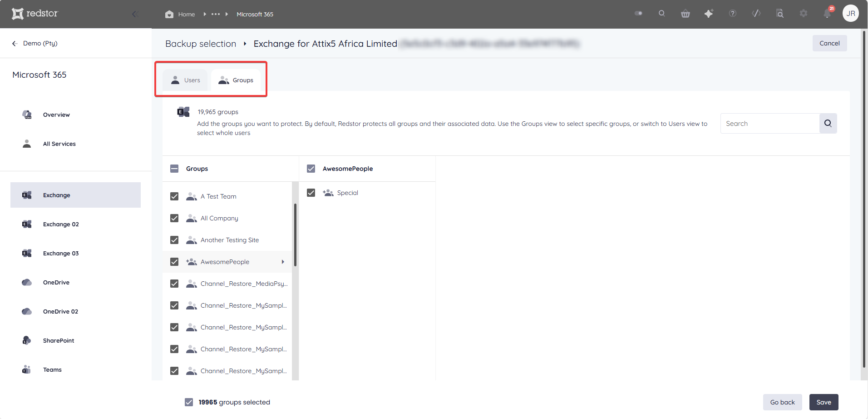The width and height of the screenshot is (868, 419).
Task: Uncheck the Special group checkbox
Action: click(311, 193)
